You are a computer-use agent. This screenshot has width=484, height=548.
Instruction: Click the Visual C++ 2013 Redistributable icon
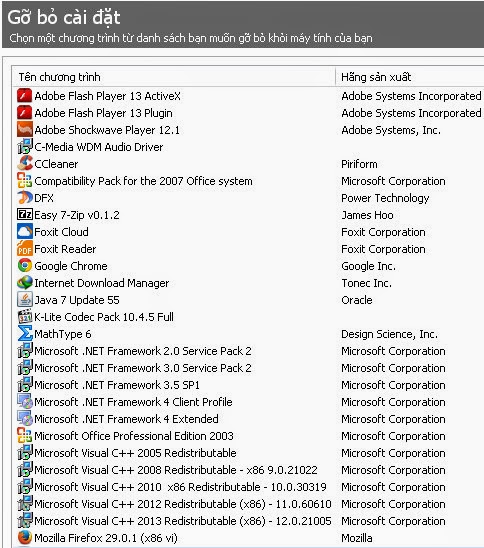click(25, 521)
